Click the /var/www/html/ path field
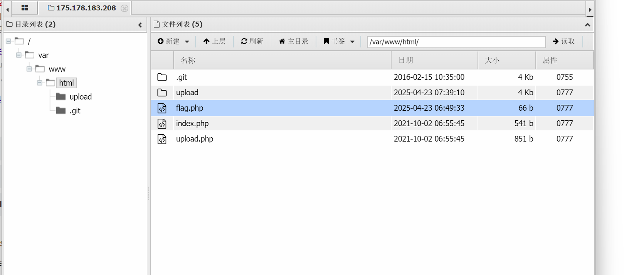Image resolution: width=644 pixels, height=275 pixels. (x=456, y=42)
